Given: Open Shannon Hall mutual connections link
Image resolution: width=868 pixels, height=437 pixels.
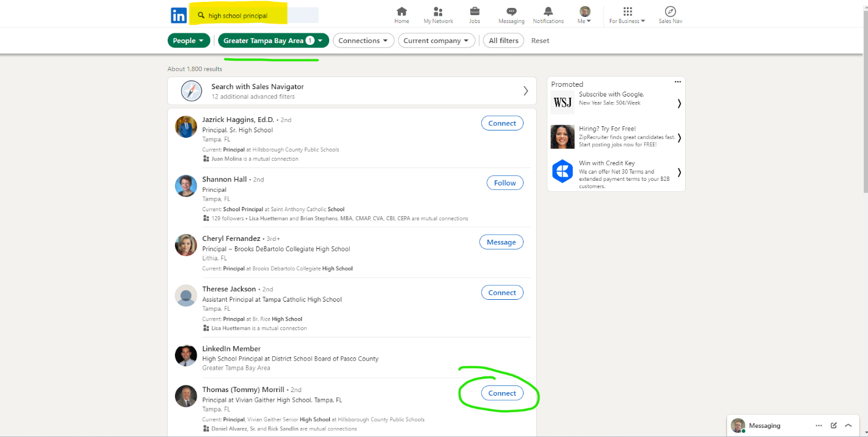Looking at the screenshot, I should pyautogui.click(x=359, y=218).
